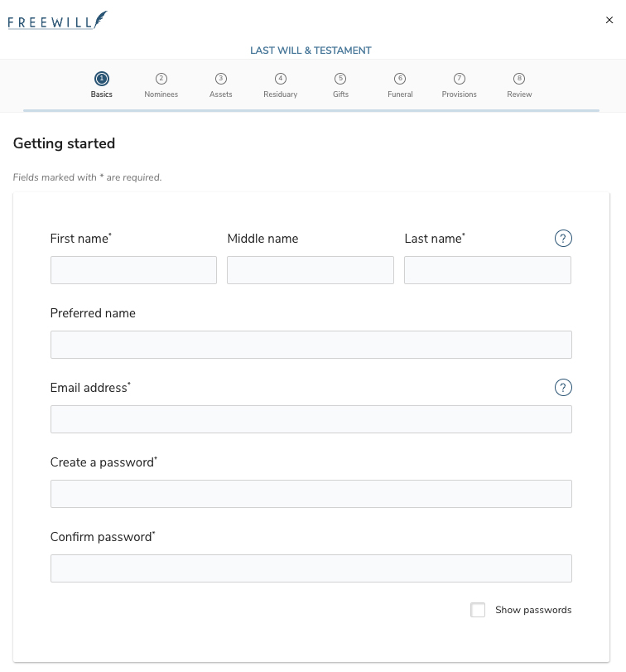The width and height of the screenshot is (626, 672).
Task: Open help icon next to Last name
Action: pos(563,239)
